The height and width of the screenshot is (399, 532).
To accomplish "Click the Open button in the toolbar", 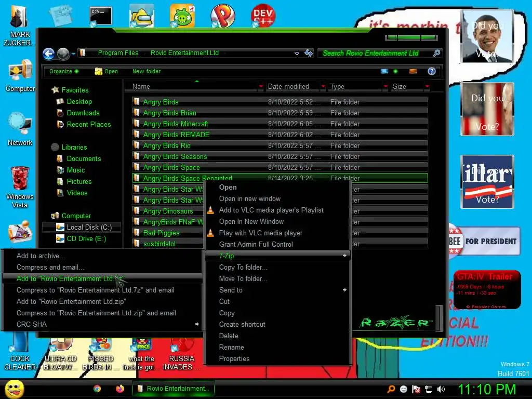I will tap(106, 71).
